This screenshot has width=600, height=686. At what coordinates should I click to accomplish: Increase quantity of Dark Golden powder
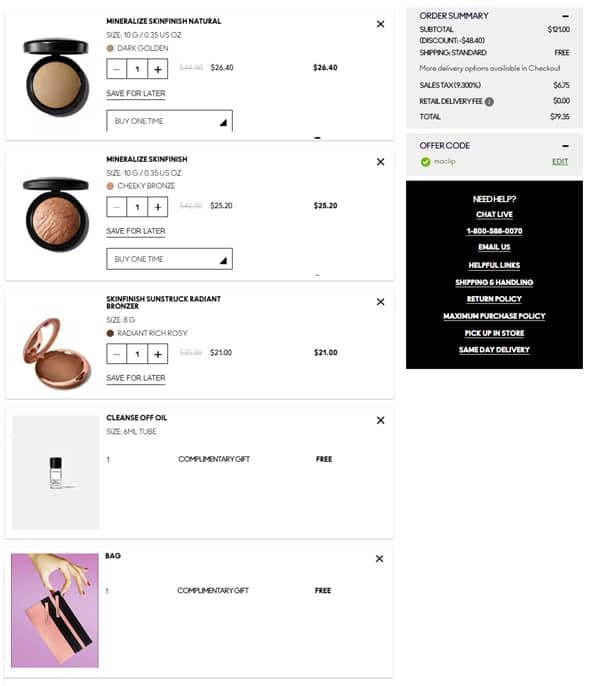click(158, 69)
